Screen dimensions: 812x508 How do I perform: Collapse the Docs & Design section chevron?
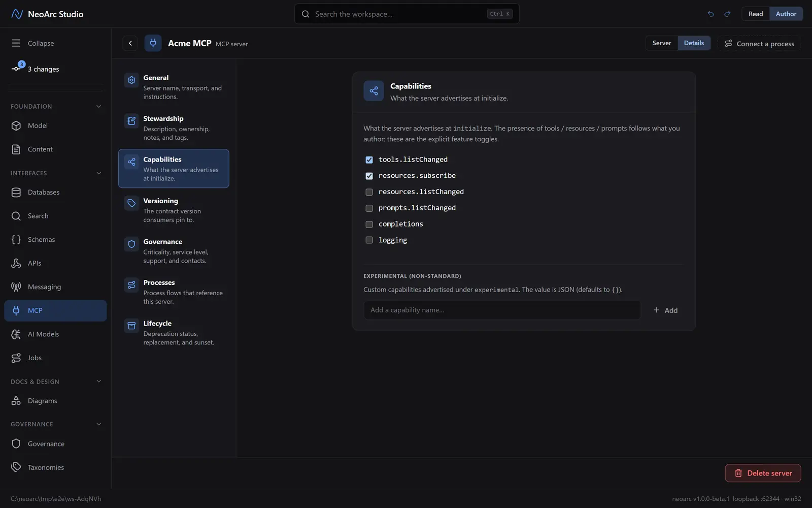(99, 382)
